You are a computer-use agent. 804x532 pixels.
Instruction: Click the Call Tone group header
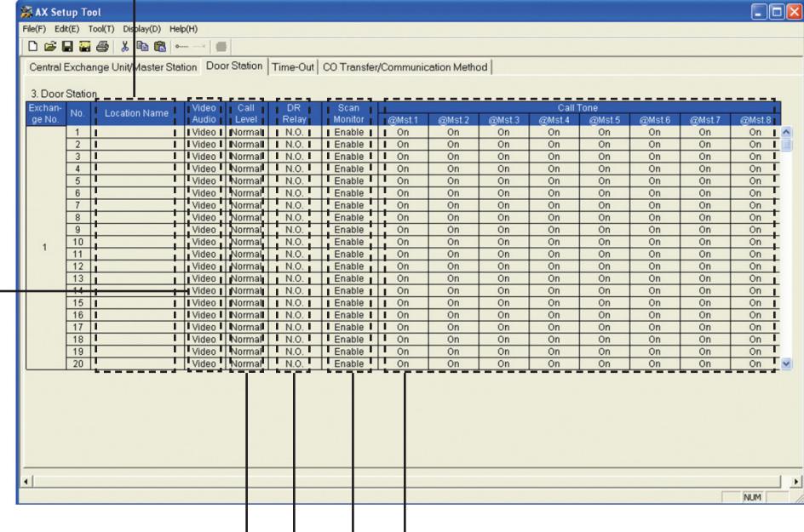579,107
